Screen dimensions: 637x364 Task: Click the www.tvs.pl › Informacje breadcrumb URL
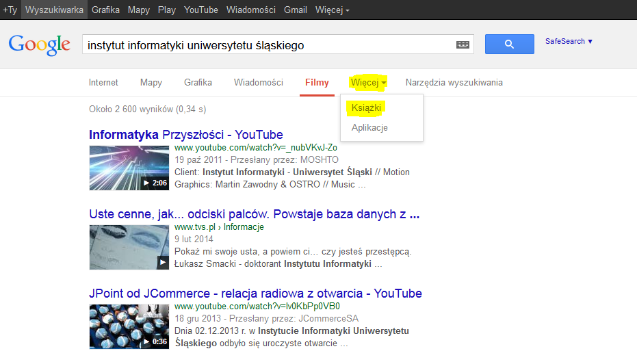pyautogui.click(x=219, y=227)
